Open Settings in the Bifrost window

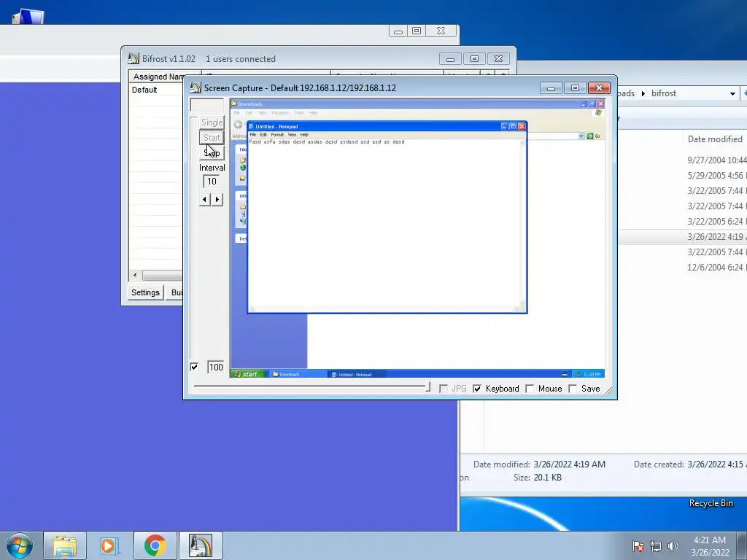pos(145,292)
